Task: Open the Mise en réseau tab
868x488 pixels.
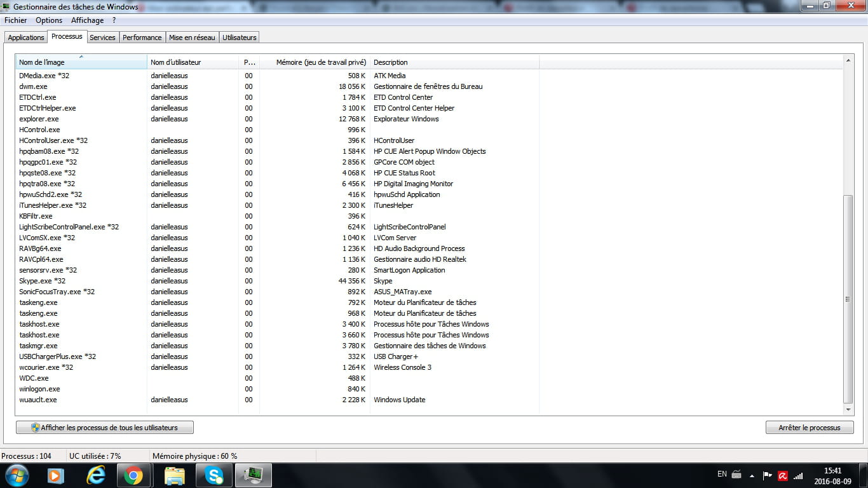Action: (x=192, y=37)
